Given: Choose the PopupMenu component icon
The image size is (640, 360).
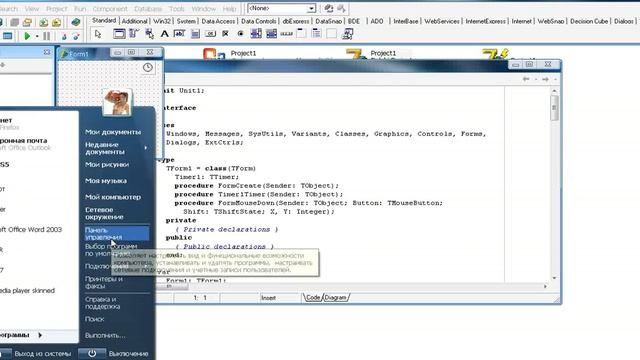Looking at the screenshot, I should click(x=149, y=34).
